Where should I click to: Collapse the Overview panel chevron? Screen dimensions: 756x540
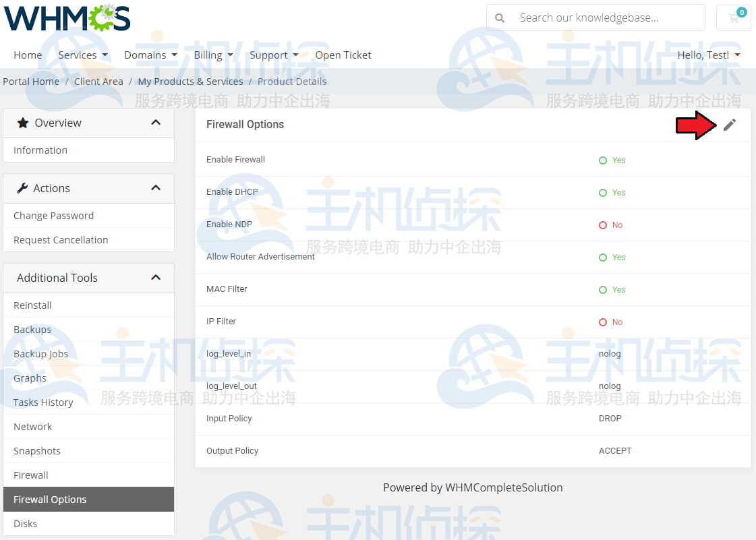pyautogui.click(x=156, y=123)
